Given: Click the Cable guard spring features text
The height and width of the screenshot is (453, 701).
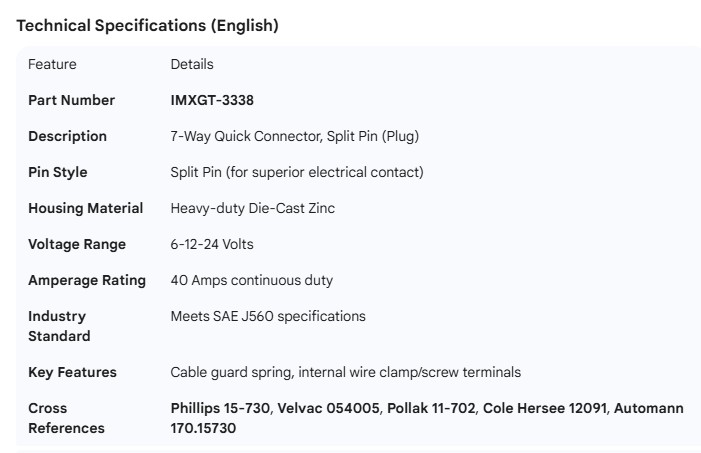Looking at the screenshot, I should tap(346, 372).
